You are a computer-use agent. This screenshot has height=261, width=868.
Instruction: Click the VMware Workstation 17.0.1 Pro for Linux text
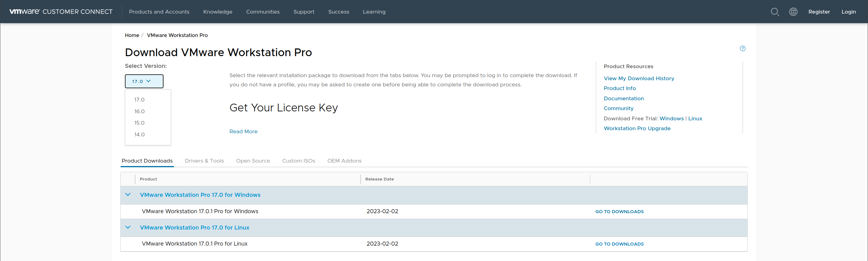click(x=194, y=244)
